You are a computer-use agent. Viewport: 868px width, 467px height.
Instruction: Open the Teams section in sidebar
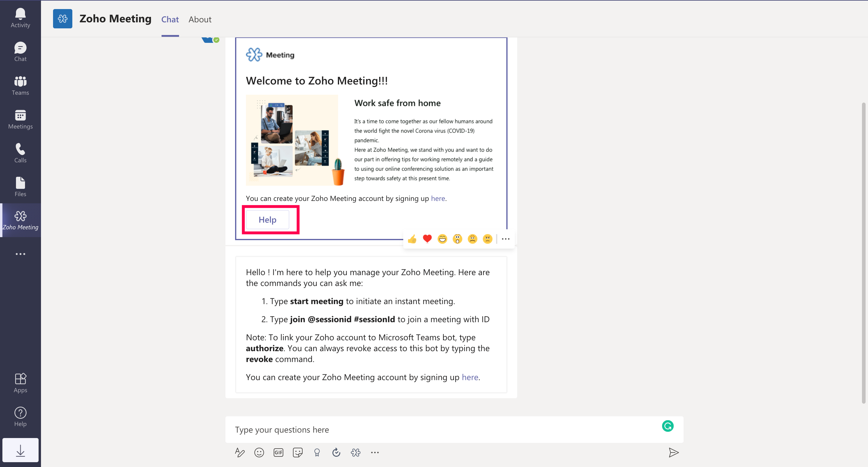[20, 85]
